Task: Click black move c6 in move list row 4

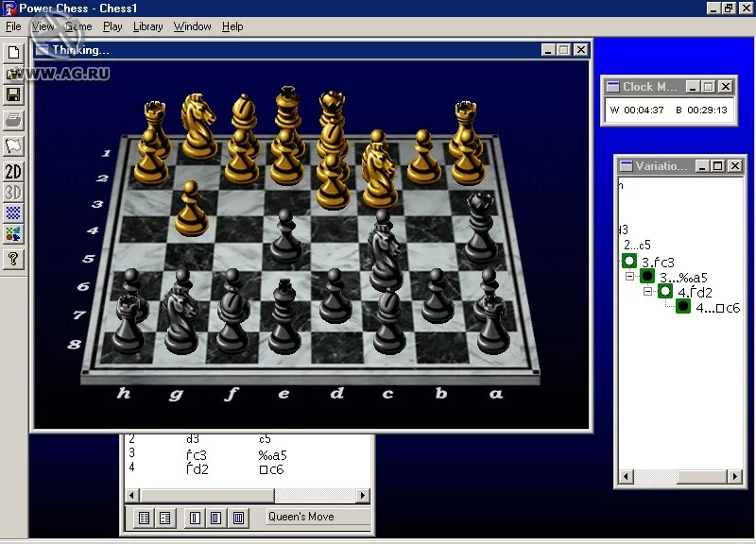Action: click(x=271, y=469)
